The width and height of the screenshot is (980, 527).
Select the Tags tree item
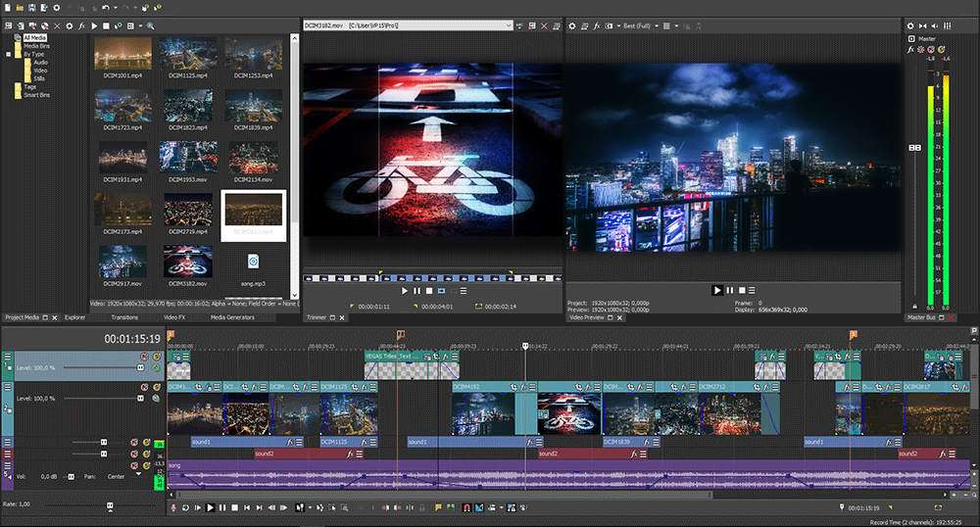[x=30, y=87]
